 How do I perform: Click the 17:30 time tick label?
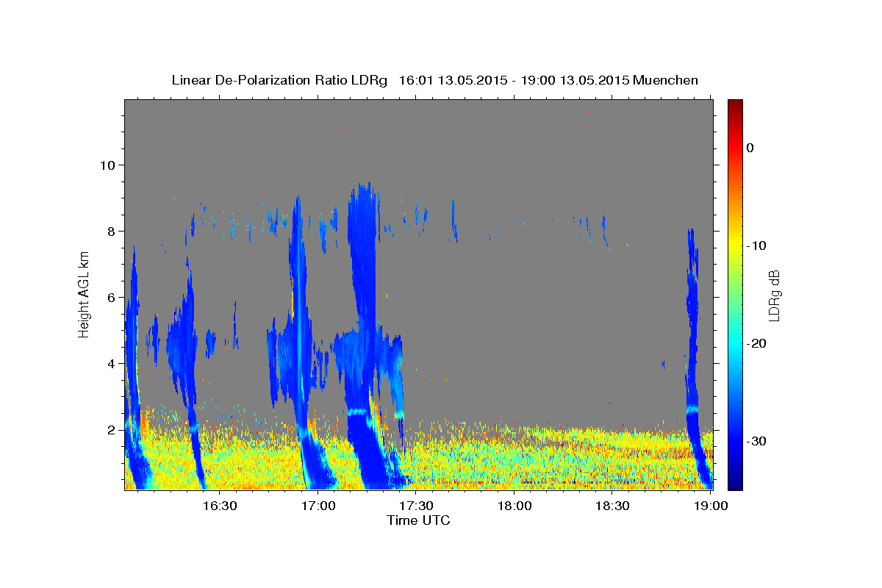pyautogui.click(x=416, y=506)
